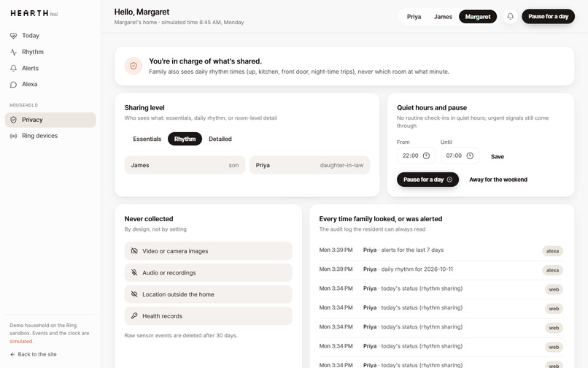The height and width of the screenshot is (368, 588).
Task: Click the Hello, Margaret heading
Action: [x=142, y=12]
